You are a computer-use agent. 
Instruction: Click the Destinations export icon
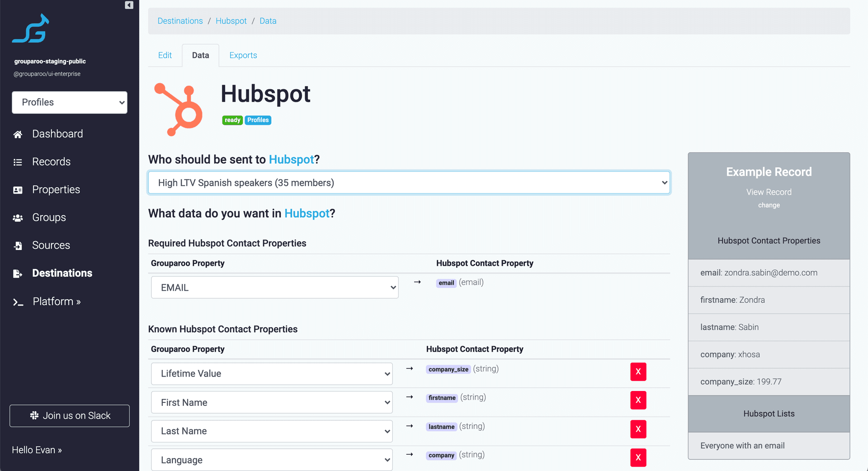point(18,273)
